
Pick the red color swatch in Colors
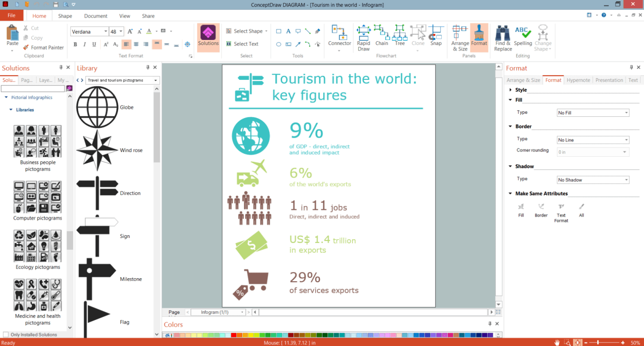click(x=234, y=335)
